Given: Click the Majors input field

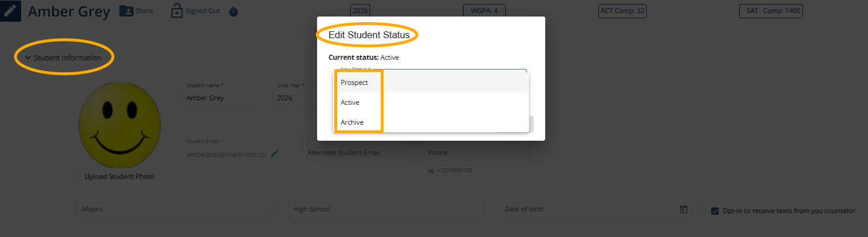Looking at the screenshot, I should click(x=175, y=209).
